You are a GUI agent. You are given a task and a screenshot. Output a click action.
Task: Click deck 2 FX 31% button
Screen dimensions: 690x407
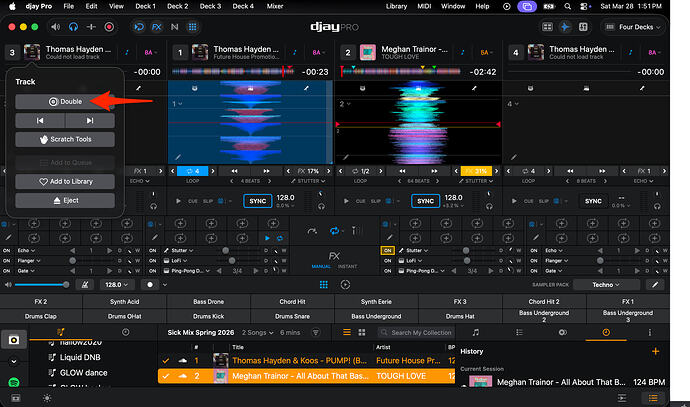pyautogui.click(x=476, y=171)
